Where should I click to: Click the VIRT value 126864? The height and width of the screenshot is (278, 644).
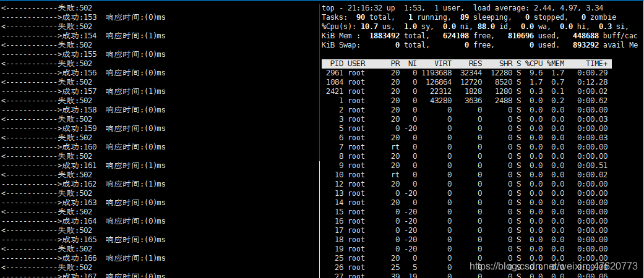pos(439,82)
